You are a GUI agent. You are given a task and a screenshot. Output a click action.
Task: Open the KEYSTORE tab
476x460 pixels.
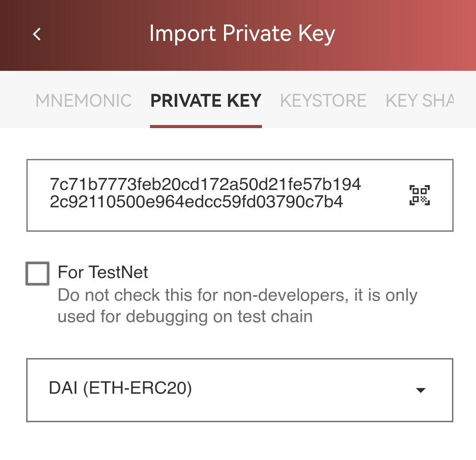(x=323, y=101)
